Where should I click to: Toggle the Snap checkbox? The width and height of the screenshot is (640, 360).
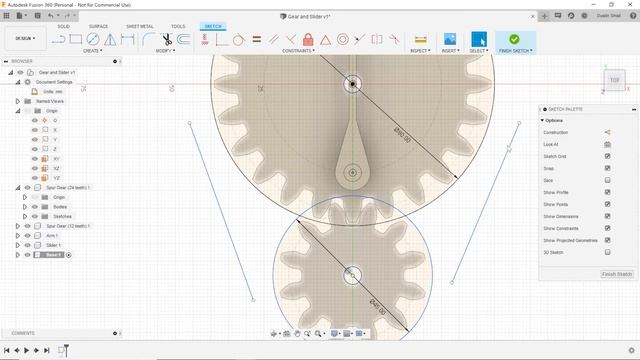pyautogui.click(x=607, y=168)
